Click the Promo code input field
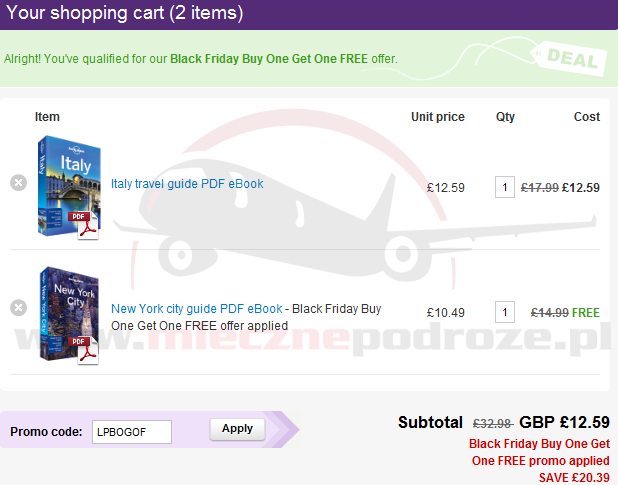The height and width of the screenshot is (485, 618). [x=131, y=432]
